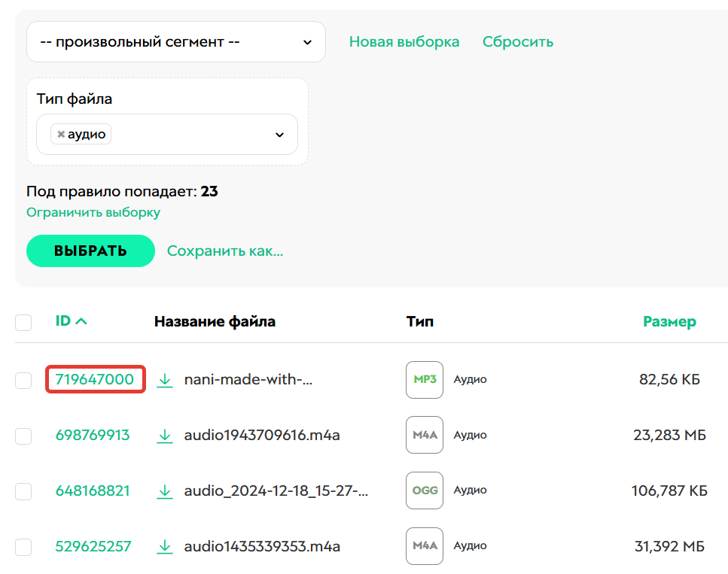Open Ограничить выборку link
This screenshot has width=728, height=574.
click(x=93, y=212)
